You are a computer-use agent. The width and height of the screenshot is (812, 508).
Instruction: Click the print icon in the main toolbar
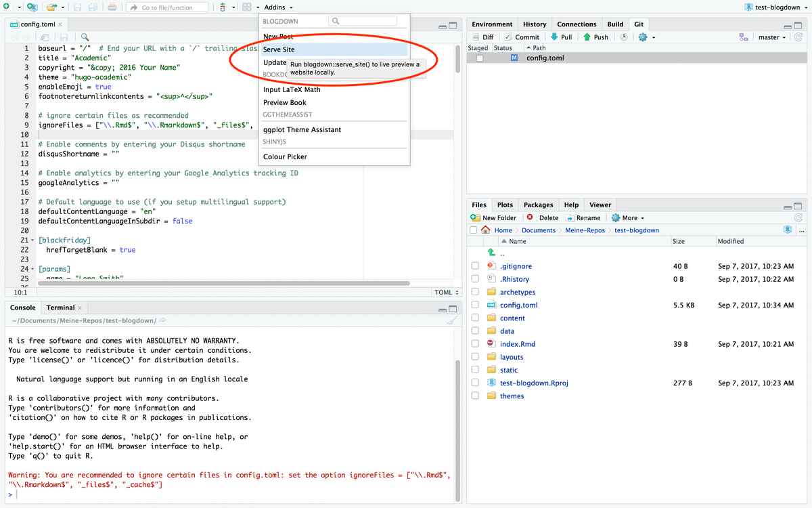click(112, 7)
